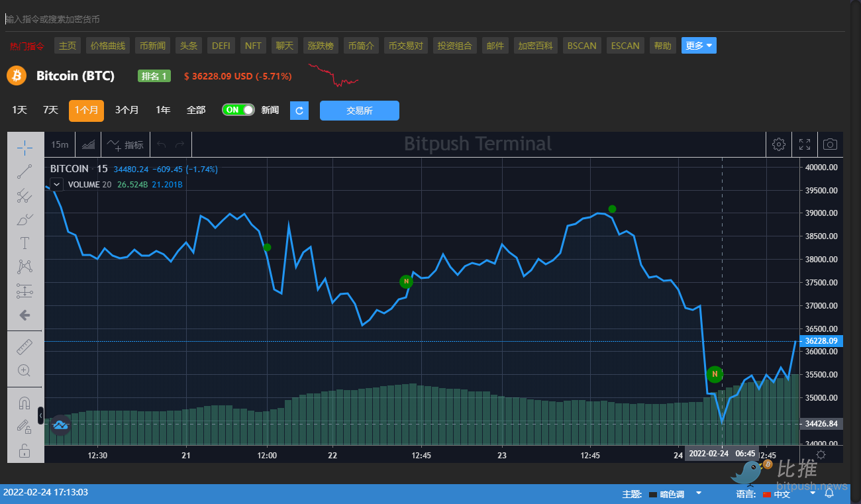Click the 交易所 exchange button
The width and height of the screenshot is (861, 504).
click(360, 111)
